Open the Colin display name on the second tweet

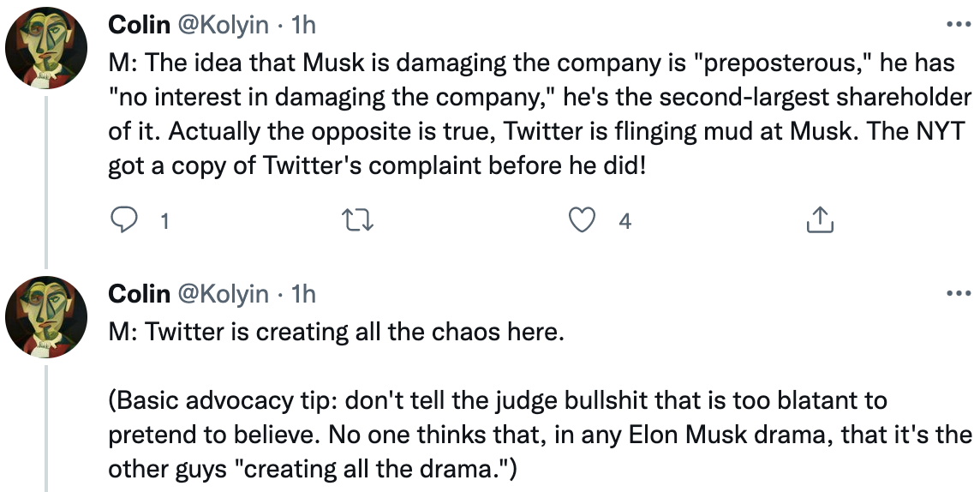point(139,293)
